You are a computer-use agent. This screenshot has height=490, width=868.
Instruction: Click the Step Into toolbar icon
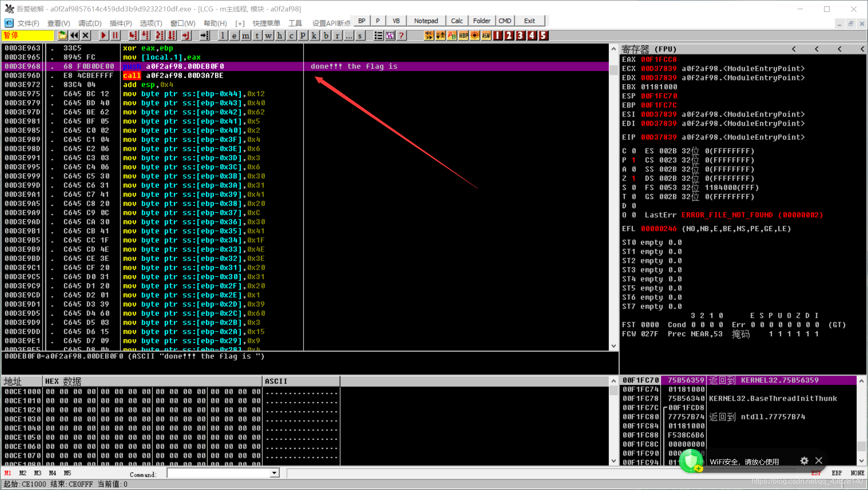click(133, 36)
